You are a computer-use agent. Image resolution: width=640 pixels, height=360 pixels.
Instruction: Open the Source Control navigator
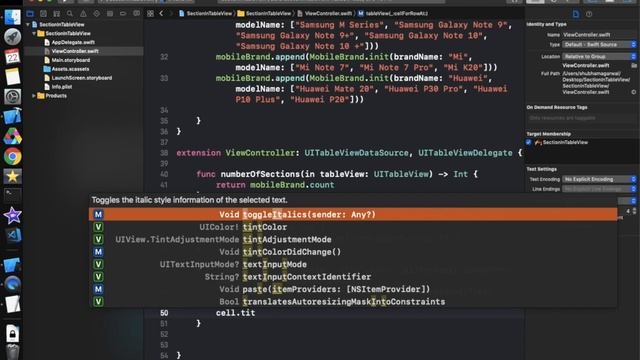pos(43,13)
